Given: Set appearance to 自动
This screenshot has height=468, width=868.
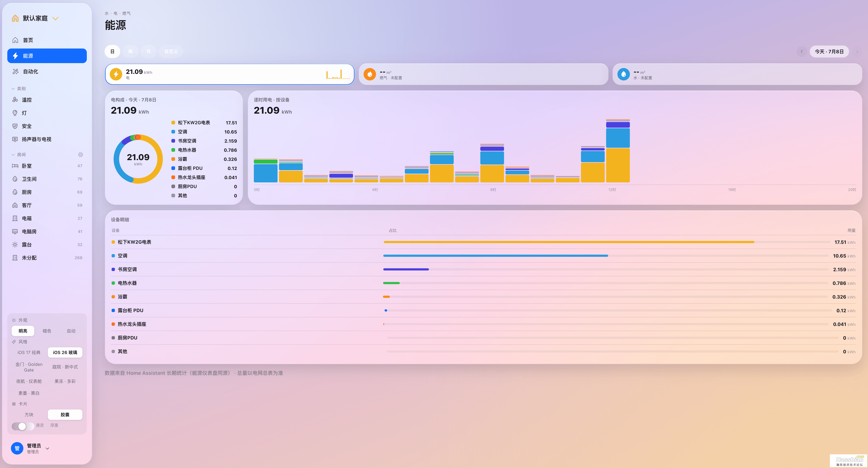Looking at the screenshot, I should (71, 331).
